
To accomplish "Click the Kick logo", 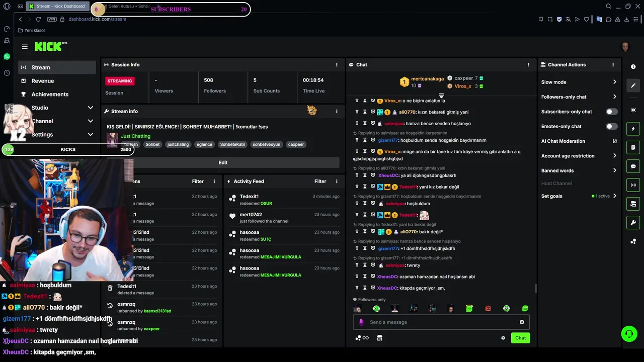I will (50, 47).
